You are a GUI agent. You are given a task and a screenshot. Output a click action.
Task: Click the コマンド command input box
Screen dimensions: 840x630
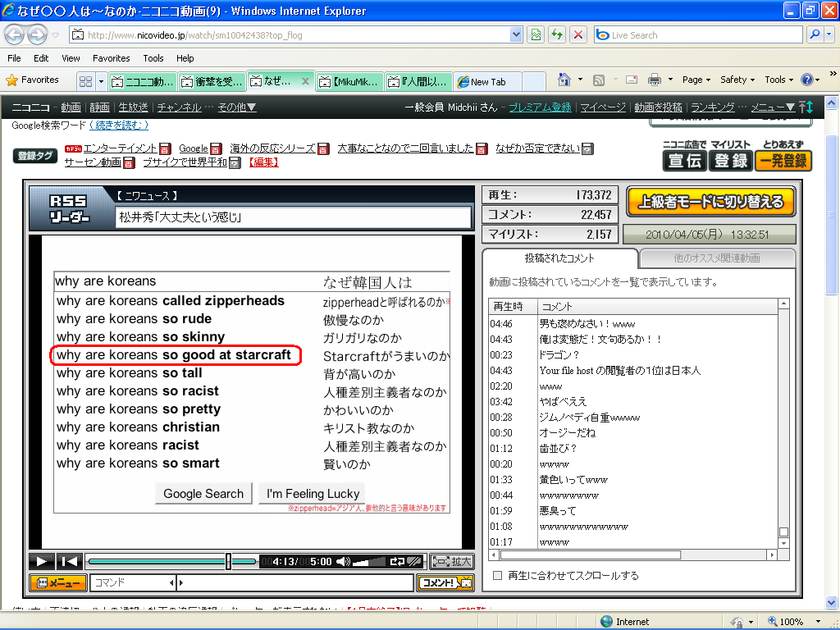point(133,582)
